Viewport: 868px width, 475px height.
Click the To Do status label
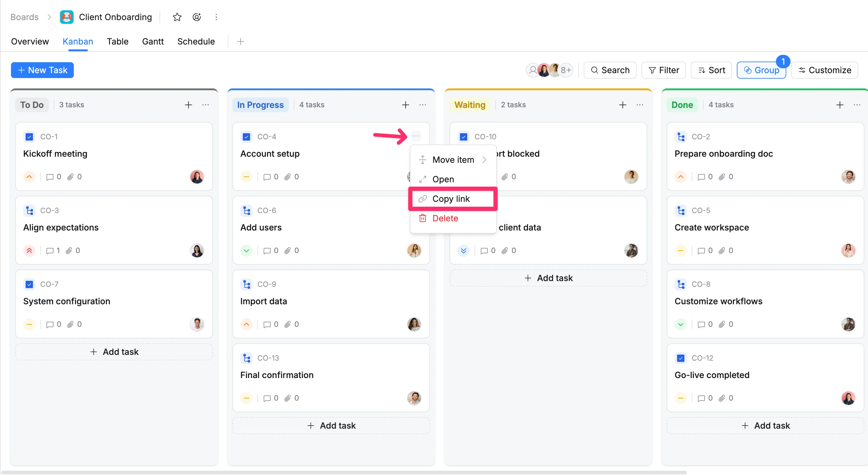point(32,105)
